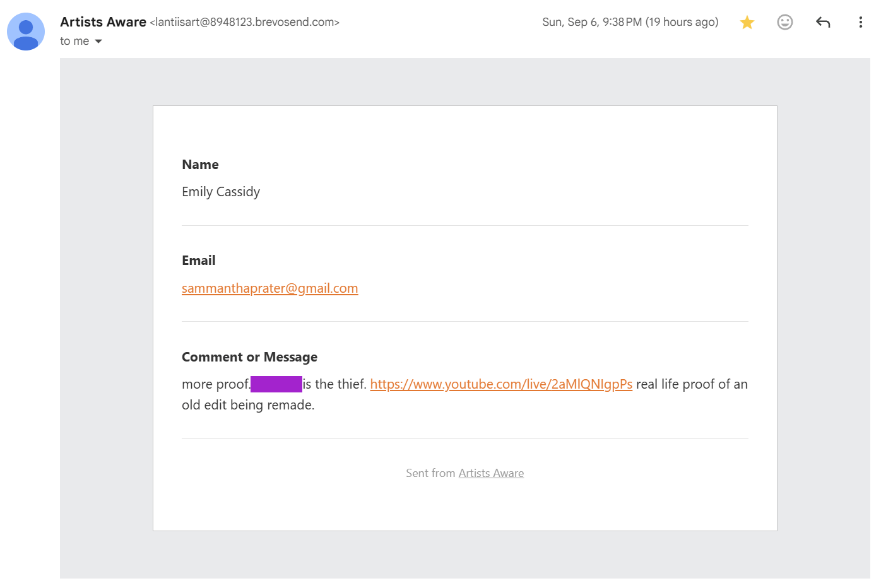Reply using the arrow icon

pos(823,23)
